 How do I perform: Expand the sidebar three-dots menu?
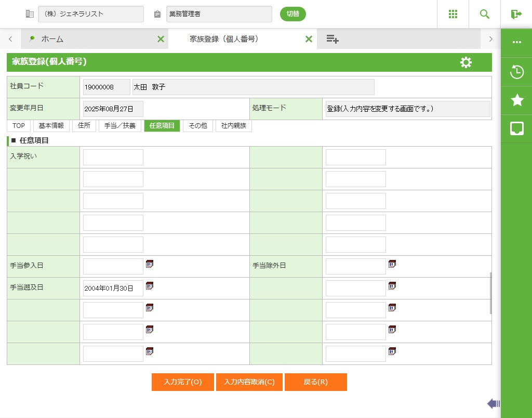(x=516, y=43)
